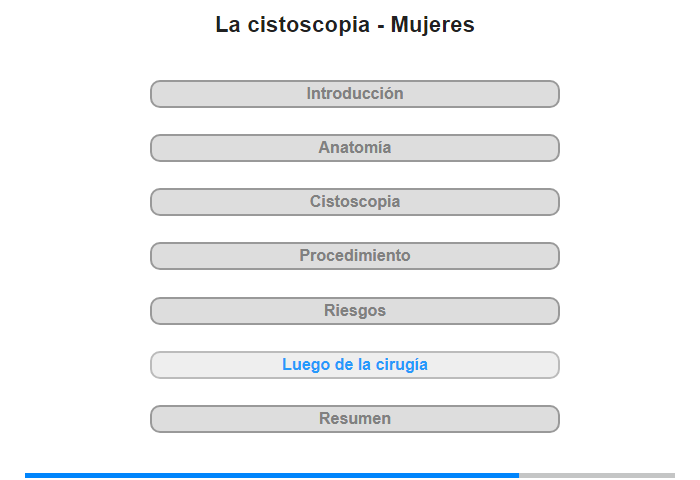This screenshot has height=480, width=700.
Task: Seek to the start of the blue progress bar
Action: 26,476
